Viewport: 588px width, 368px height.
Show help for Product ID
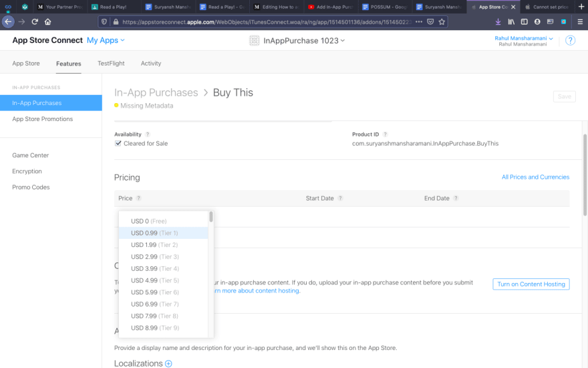[385, 134]
